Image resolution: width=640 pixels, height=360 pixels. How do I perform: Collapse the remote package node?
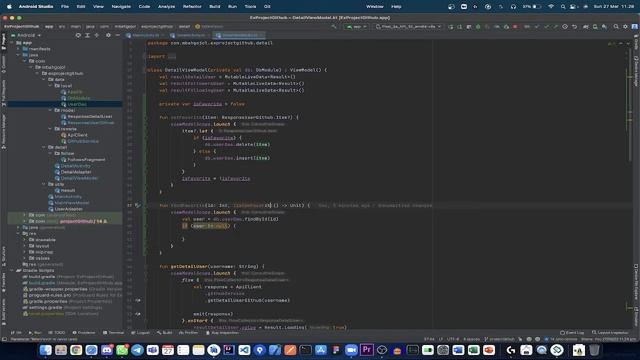(50, 129)
